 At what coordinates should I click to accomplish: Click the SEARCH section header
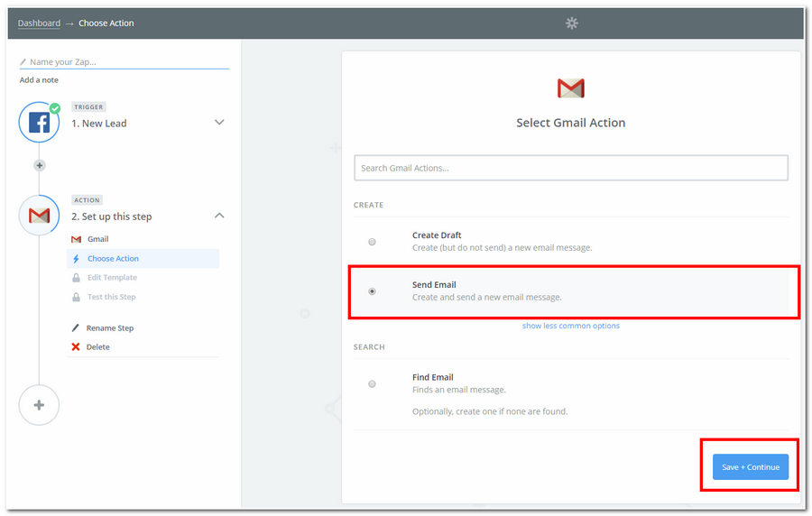pos(369,346)
